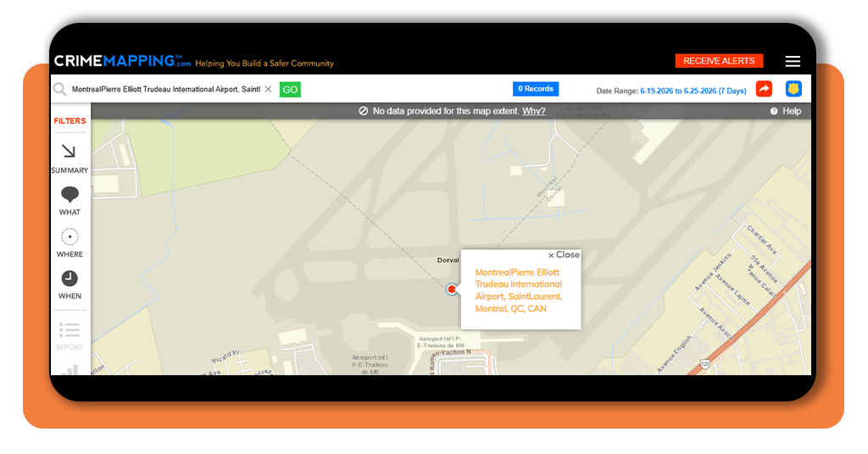Click the orange share arrow icon
Viewport: 868px width, 454px height.
pyautogui.click(x=764, y=88)
